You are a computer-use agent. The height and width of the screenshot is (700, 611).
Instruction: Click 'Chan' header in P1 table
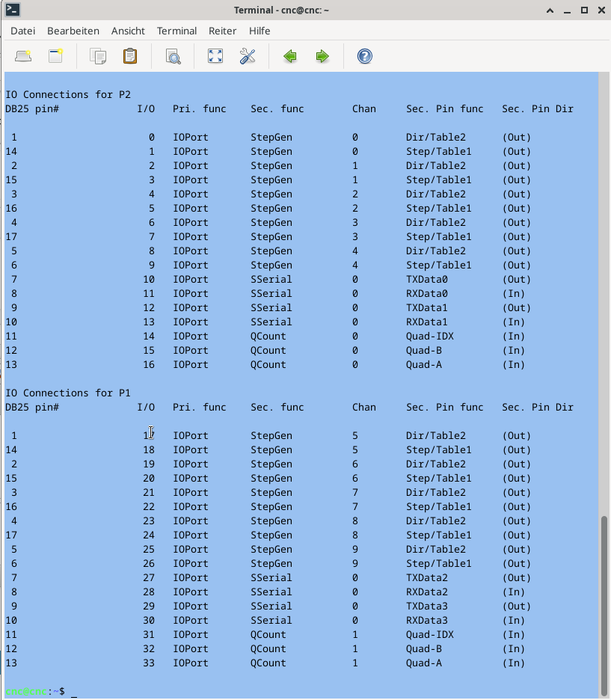[363, 407]
